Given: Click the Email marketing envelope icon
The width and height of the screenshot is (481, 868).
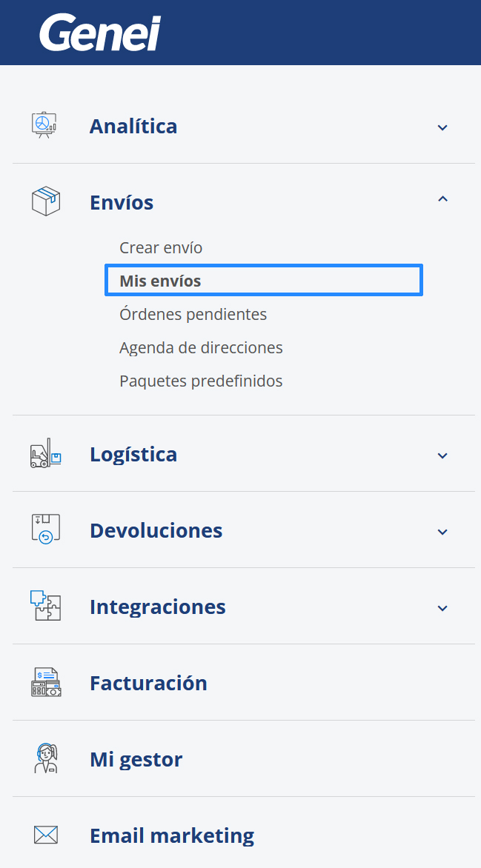Looking at the screenshot, I should coord(45,835).
